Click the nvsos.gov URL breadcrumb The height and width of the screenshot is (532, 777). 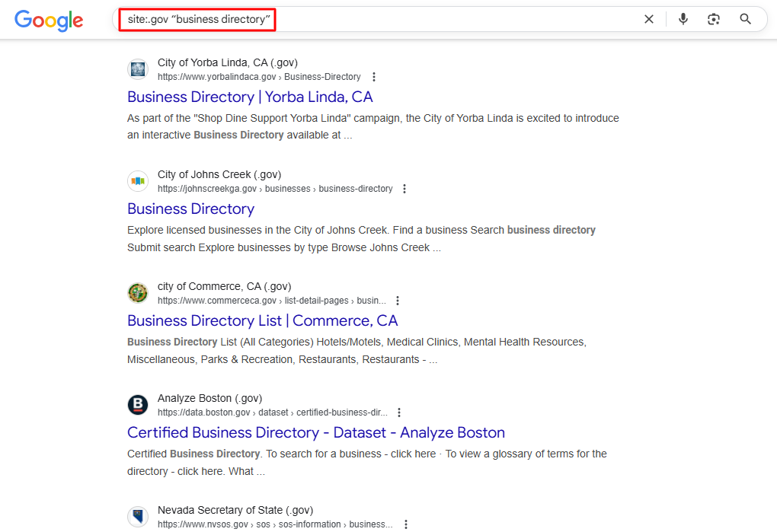click(x=275, y=524)
